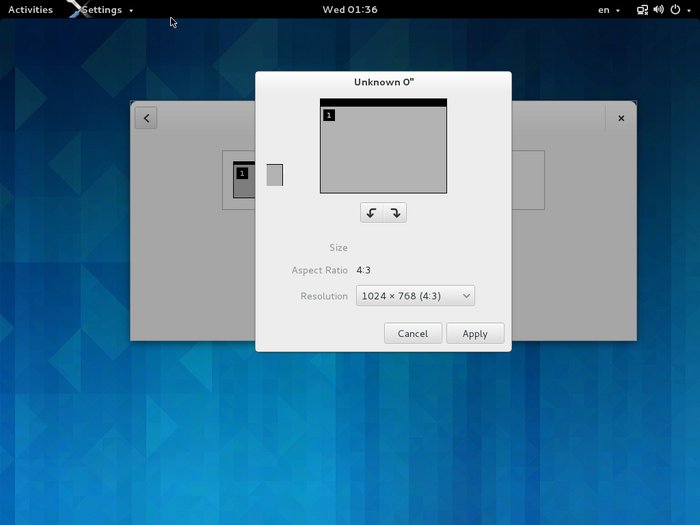Rotate display counterclockwise button
Viewport: 700px width, 525px height.
[371, 213]
